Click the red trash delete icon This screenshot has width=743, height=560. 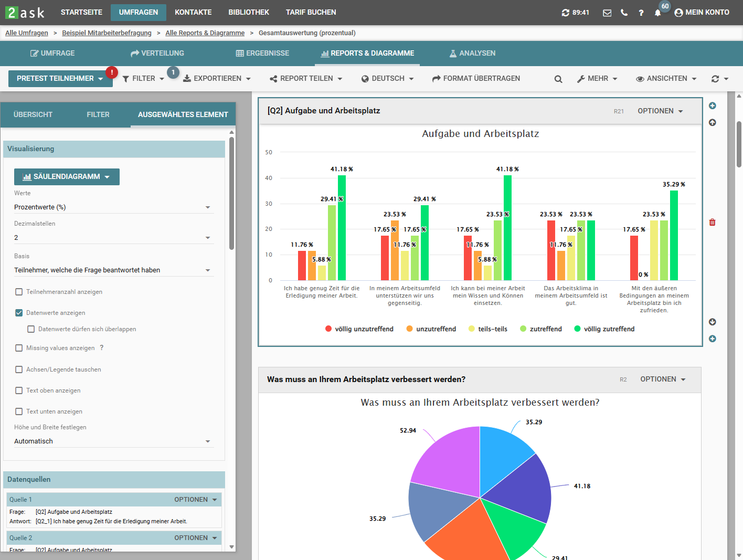click(712, 223)
